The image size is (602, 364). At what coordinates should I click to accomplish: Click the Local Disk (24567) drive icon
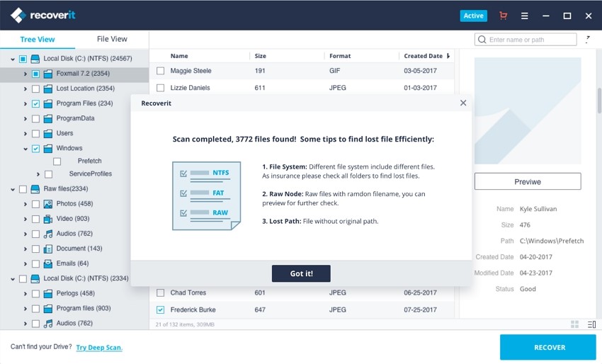point(35,59)
